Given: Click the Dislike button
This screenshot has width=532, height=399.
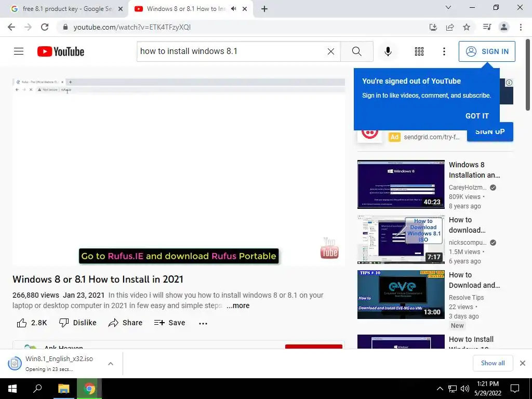Looking at the screenshot, I should click(x=78, y=323).
